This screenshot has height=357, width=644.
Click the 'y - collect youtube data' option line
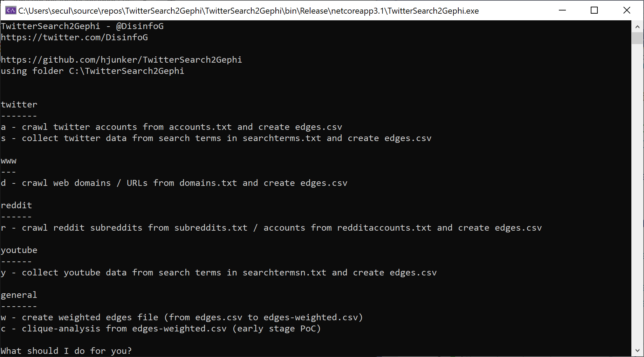click(219, 273)
